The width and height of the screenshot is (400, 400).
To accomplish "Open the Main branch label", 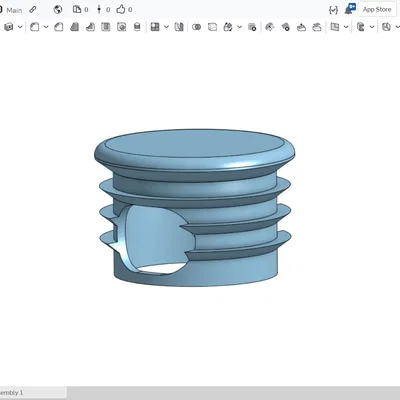I will [14, 10].
